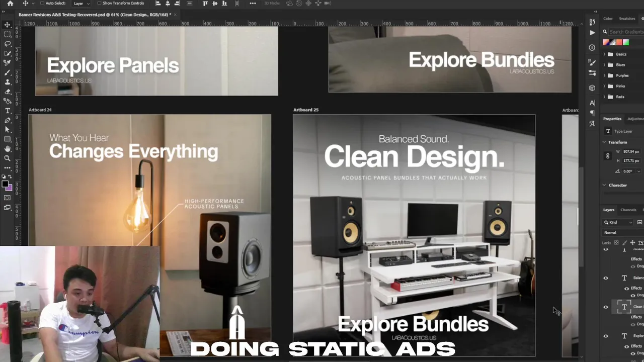The height and width of the screenshot is (362, 644).
Task: Select the Eyedropper tool
Action: click(8, 63)
